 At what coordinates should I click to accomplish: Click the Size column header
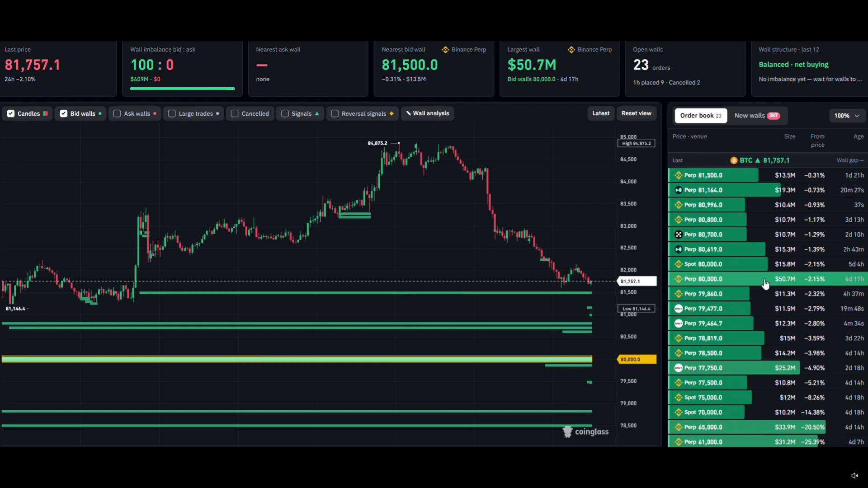[789, 136]
